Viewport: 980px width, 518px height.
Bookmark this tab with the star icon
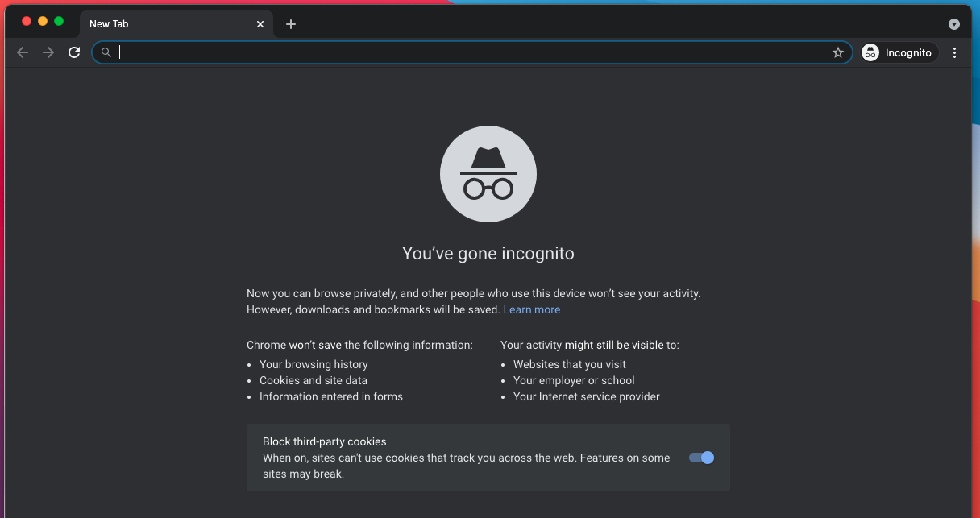pos(838,52)
